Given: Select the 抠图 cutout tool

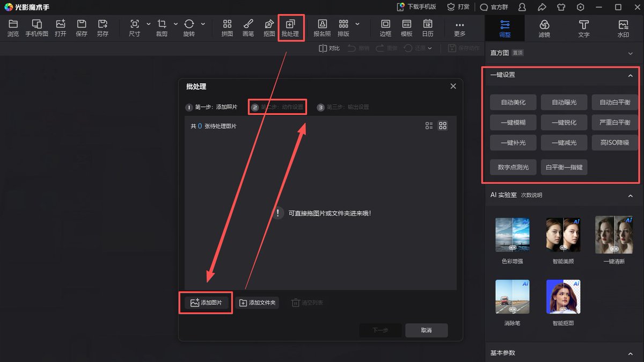Looking at the screenshot, I should point(269,28).
